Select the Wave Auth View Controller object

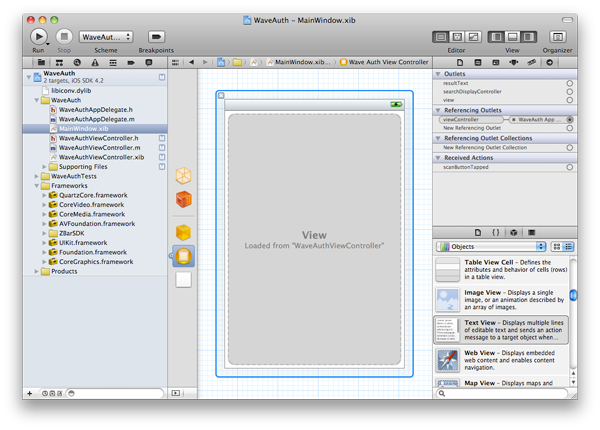[x=184, y=256]
